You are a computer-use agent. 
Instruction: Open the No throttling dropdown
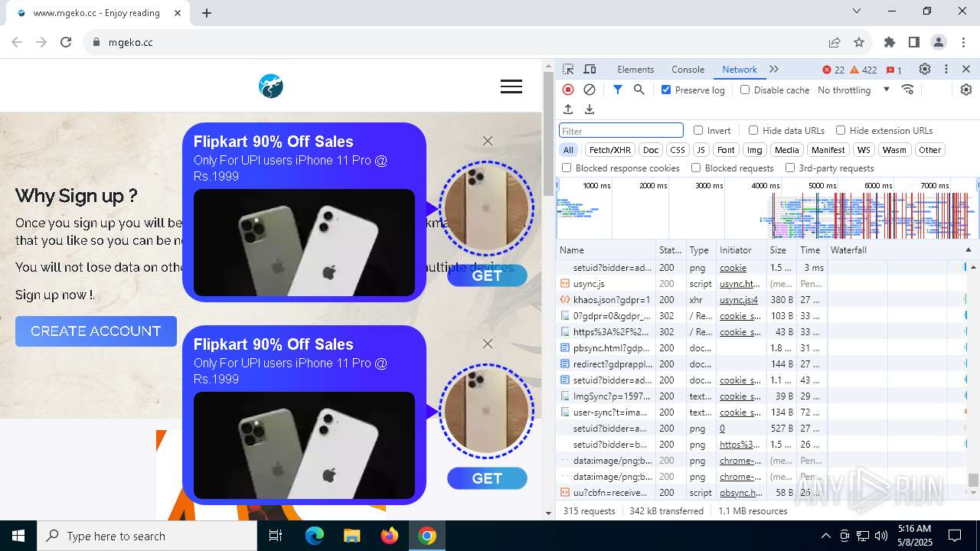(854, 90)
